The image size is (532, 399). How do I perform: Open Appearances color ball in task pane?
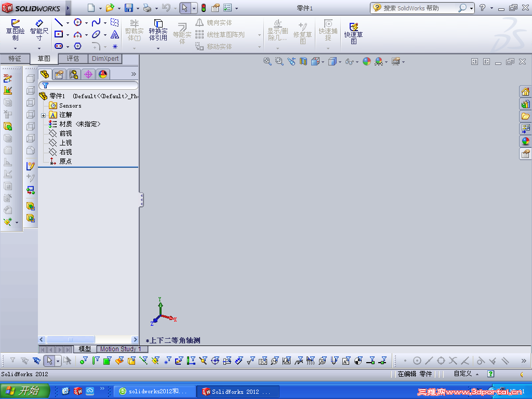coord(525,141)
